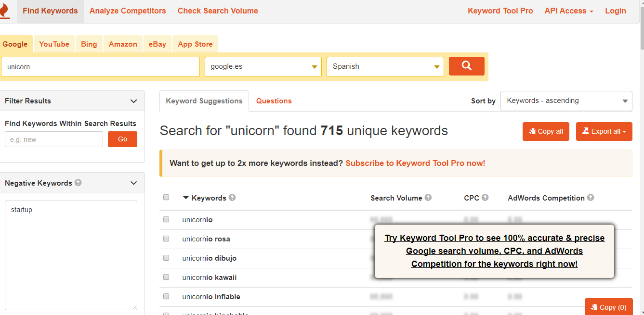Image resolution: width=644 pixels, height=315 pixels.
Task: Check the box for unicornio rosa
Action: tap(166, 239)
